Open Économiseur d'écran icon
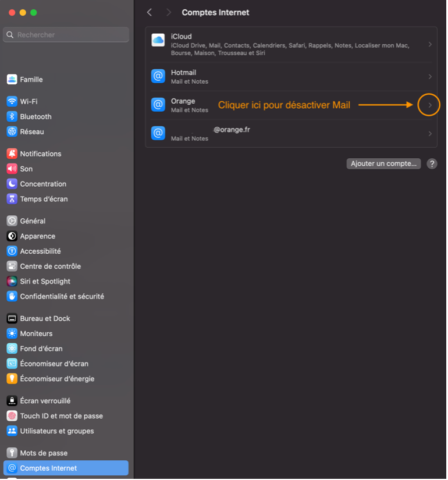 (12, 364)
